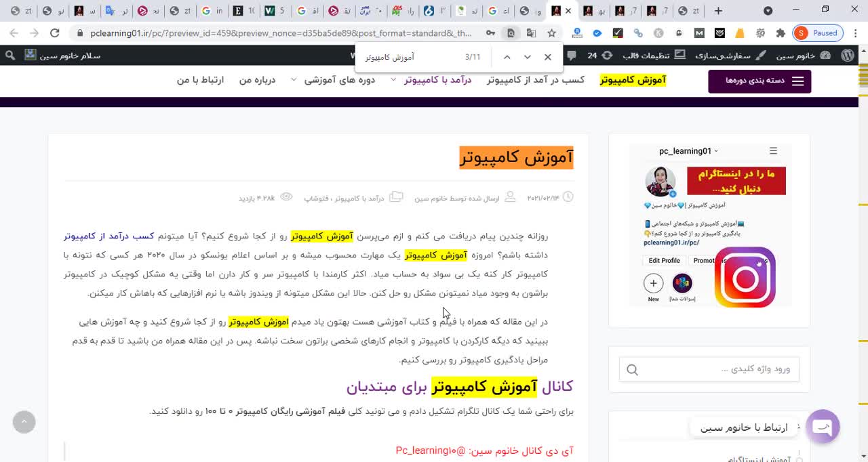The image size is (868, 462).
Task: Click the Edit Profile button on the Instagram widget
Action: point(663,260)
